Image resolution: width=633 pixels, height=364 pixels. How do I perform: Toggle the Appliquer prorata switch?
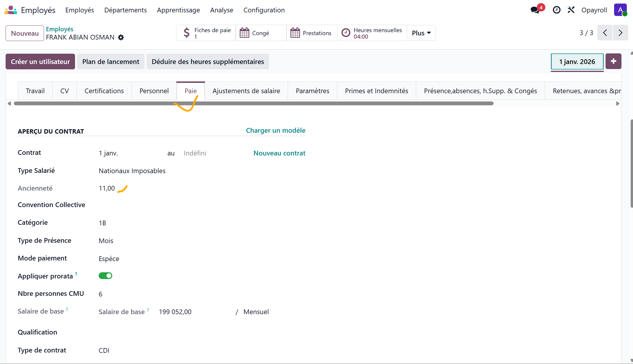point(105,276)
